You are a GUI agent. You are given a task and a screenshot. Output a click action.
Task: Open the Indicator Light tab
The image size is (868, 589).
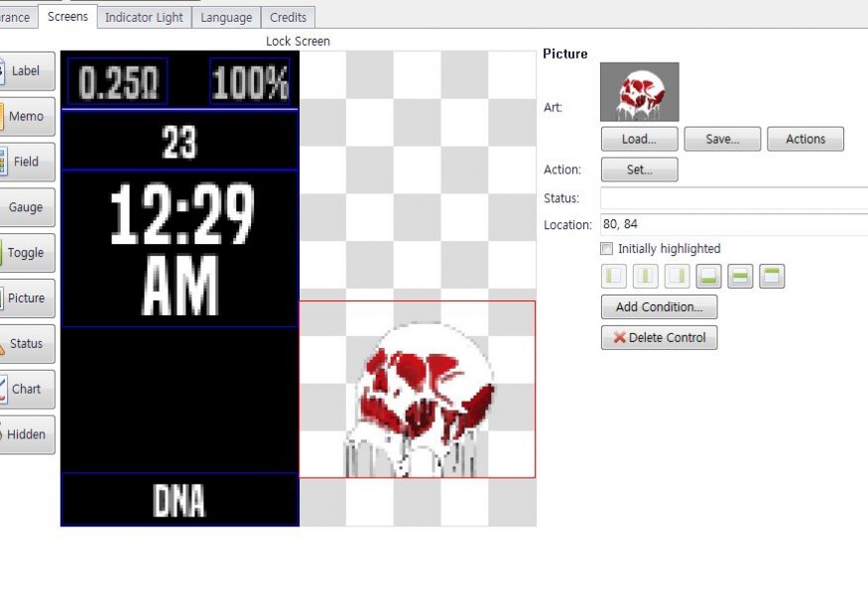(x=144, y=18)
